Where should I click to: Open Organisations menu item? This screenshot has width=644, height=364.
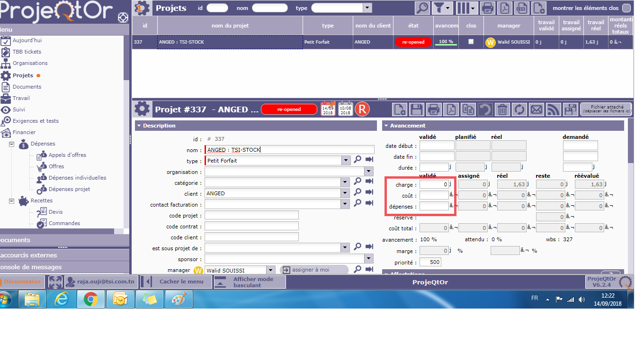click(30, 63)
